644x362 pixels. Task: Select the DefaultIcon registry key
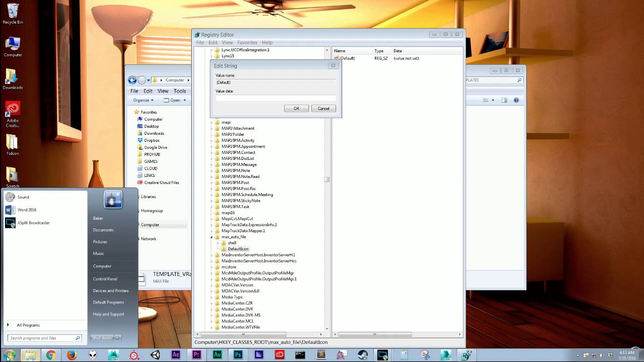(237, 248)
